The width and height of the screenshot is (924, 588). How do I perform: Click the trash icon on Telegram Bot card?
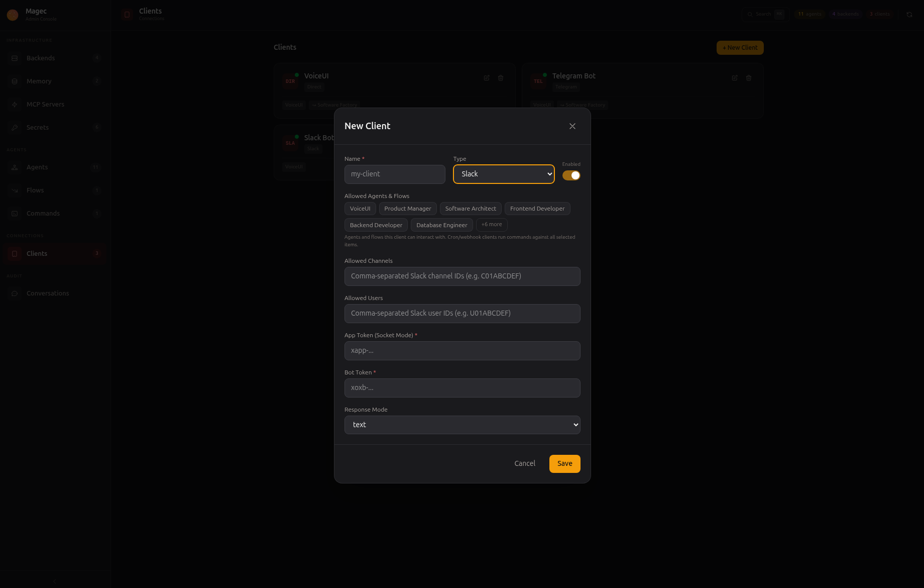[749, 78]
